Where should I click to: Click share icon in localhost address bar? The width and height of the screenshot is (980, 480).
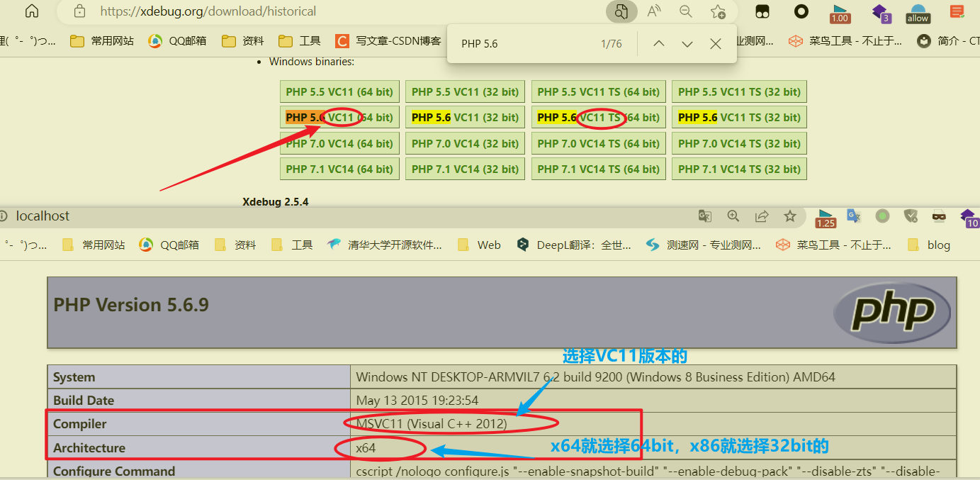[x=762, y=216]
